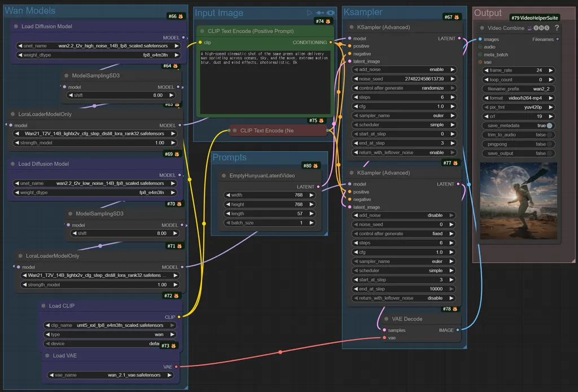Collapse the first KSampler (Advanced) node dot
The height and width of the screenshot is (392, 578).
(x=351, y=27)
